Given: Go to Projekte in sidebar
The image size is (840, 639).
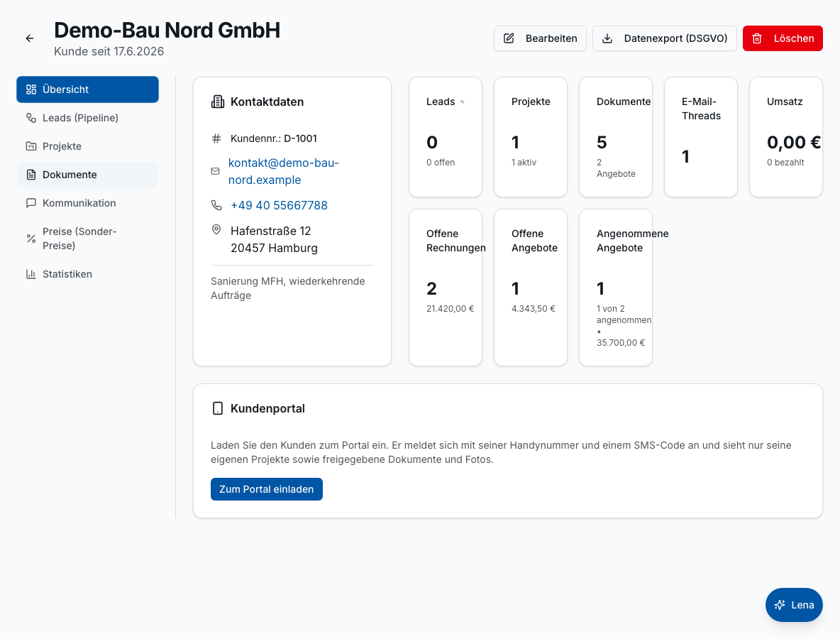Looking at the screenshot, I should 87,146.
